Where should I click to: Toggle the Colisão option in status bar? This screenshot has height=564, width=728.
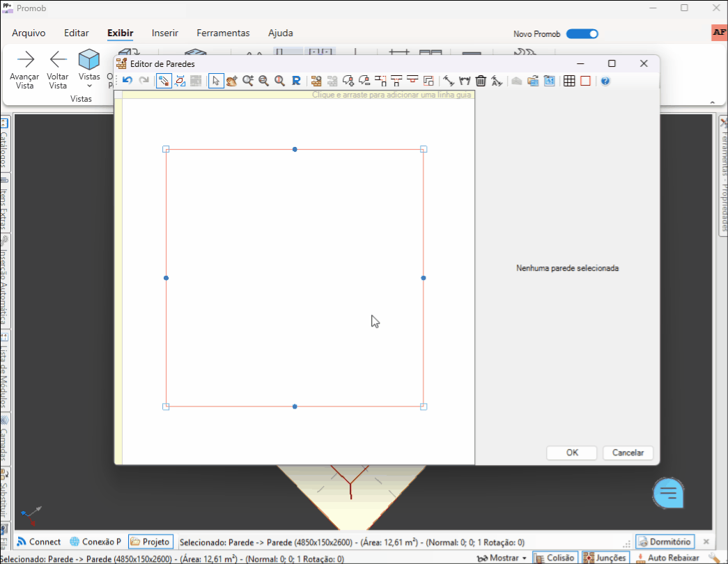[x=555, y=558]
